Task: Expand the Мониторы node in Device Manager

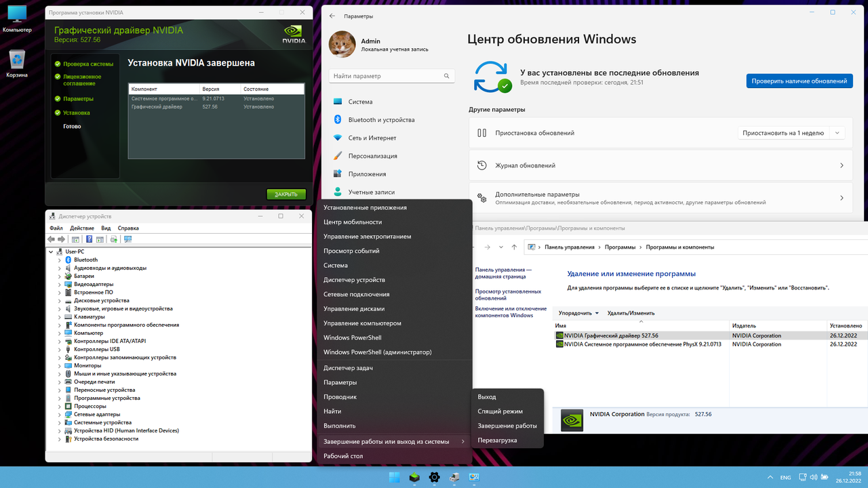Action: pyautogui.click(x=60, y=365)
